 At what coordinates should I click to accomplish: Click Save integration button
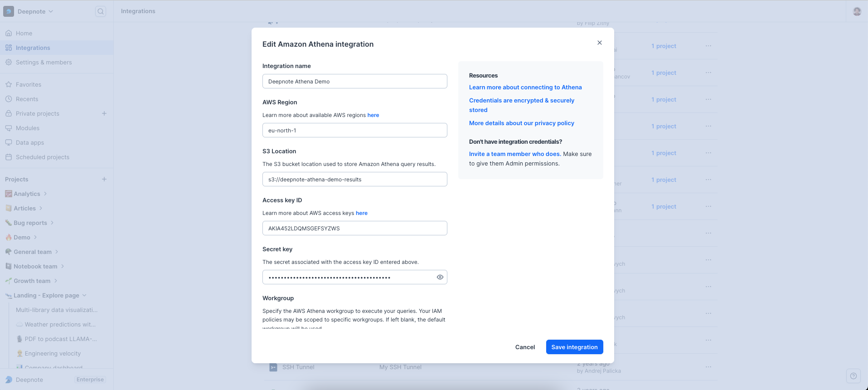coord(574,347)
